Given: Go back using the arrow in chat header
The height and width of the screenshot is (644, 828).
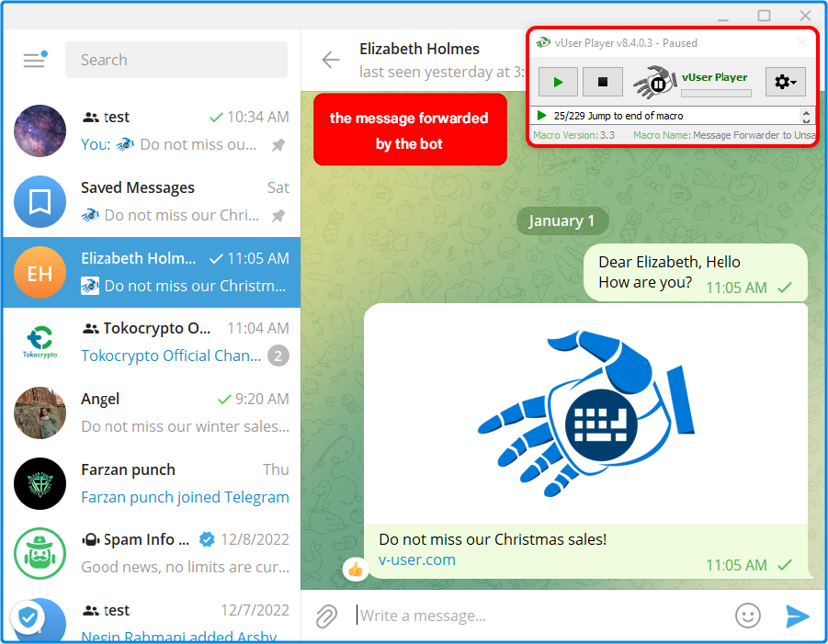Looking at the screenshot, I should click(331, 60).
